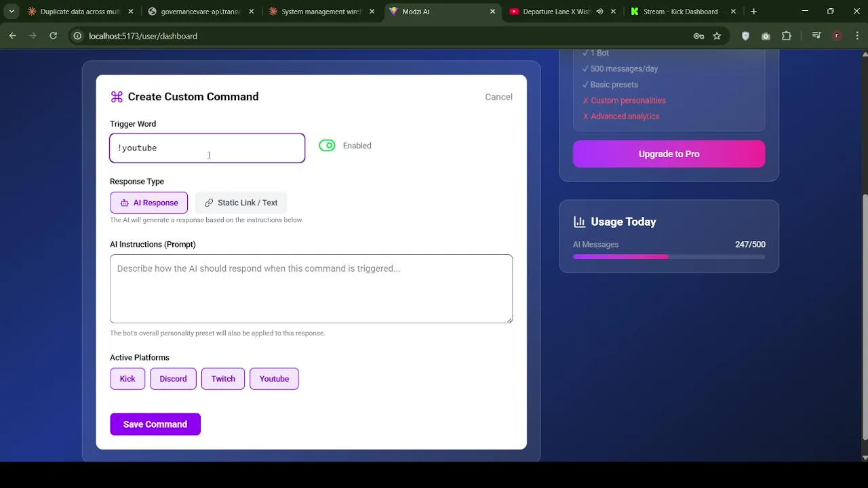Mute the Departure Lane tab audio icon
This screenshot has width=868, height=488.
[x=599, y=12]
